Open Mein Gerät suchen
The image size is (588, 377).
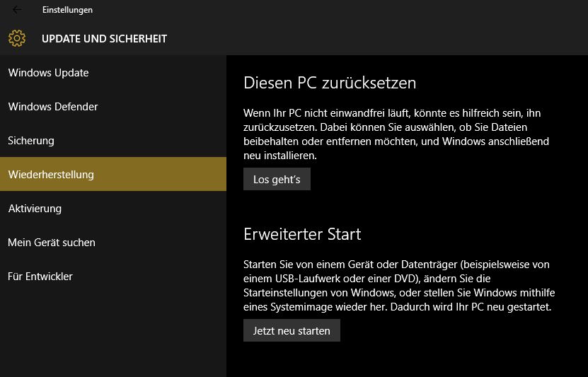113,243
